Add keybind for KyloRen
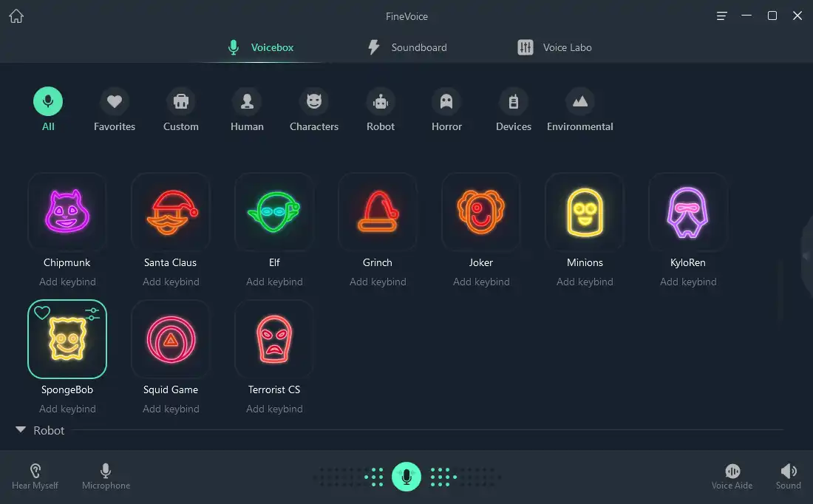 [x=688, y=282]
